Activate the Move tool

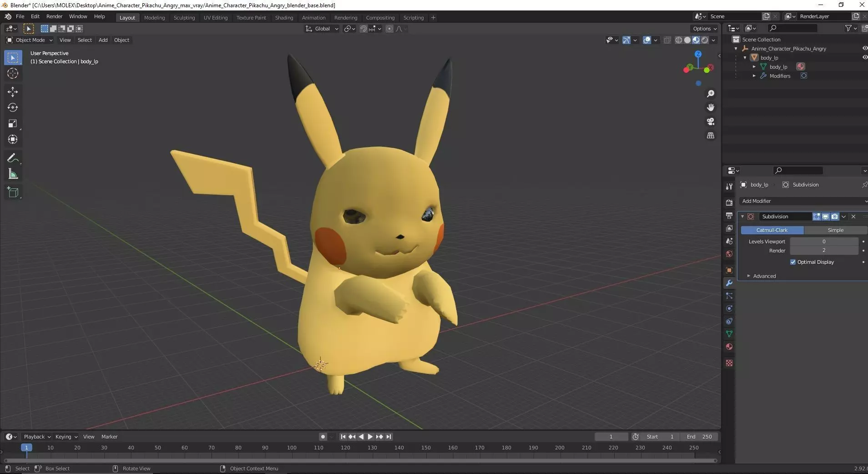(13, 92)
